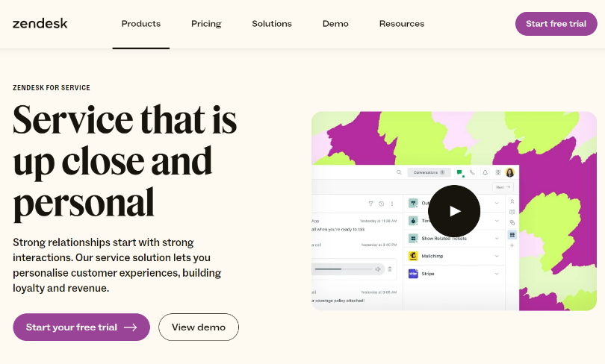
Task: Play the product demo video
Action: coord(454,211)
